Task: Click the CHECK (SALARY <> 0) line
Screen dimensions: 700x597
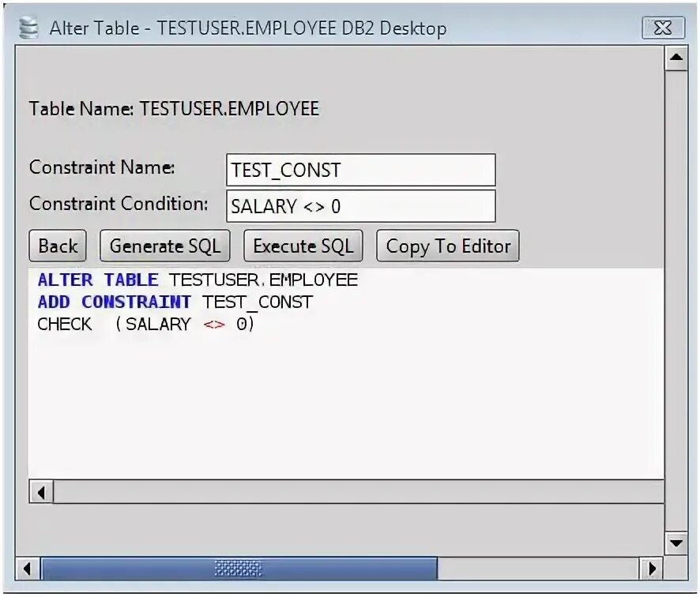Action: (x=146, y=325)
